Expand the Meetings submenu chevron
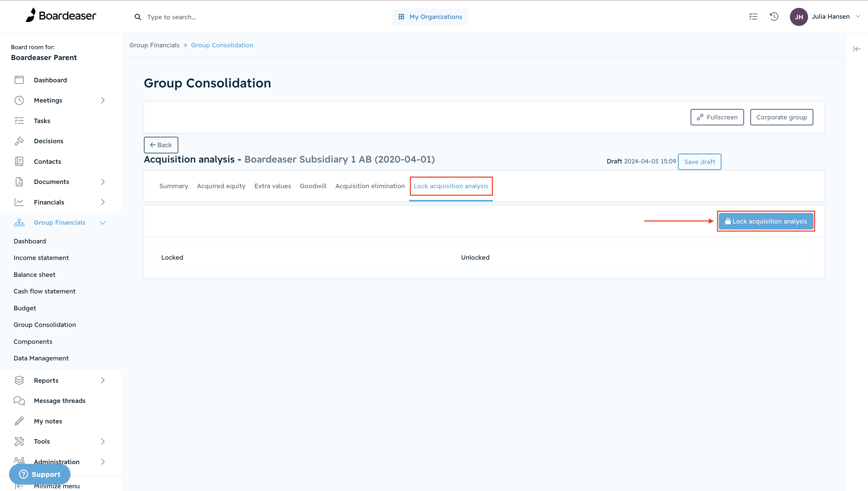The width and height of the screenshot is (868, 491). (x=103, y=100)
